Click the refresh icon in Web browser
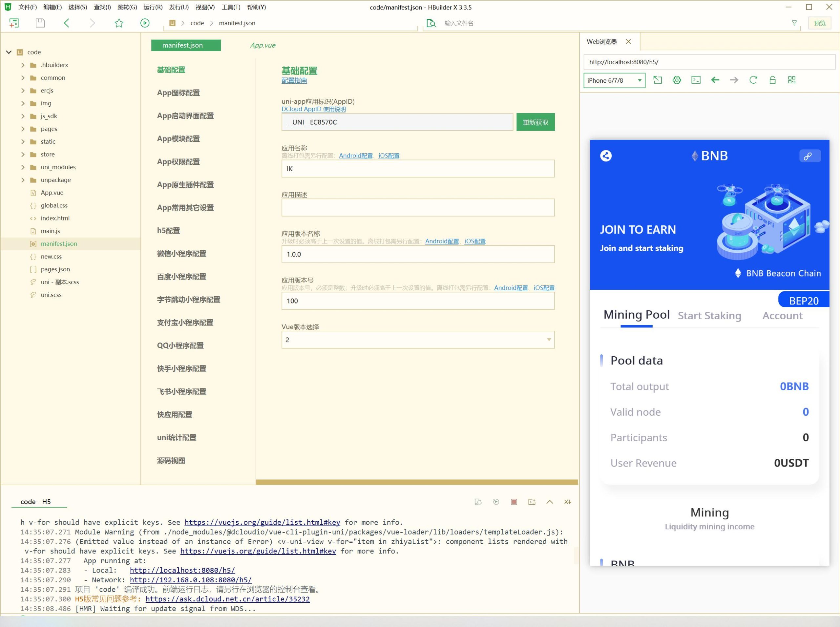 coord(753,80)
